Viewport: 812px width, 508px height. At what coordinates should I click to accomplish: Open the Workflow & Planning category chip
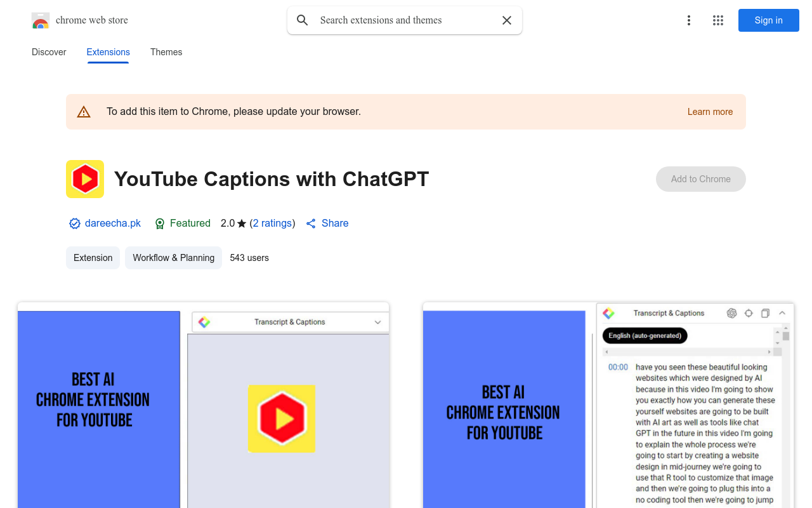pyautogui.click(x=173, y=258)
